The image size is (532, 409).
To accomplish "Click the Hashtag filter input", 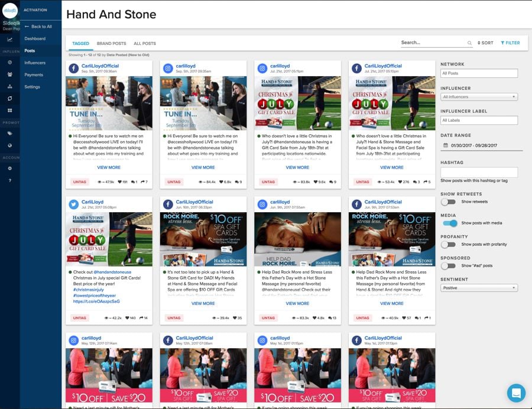I will (x=479, y=172).
